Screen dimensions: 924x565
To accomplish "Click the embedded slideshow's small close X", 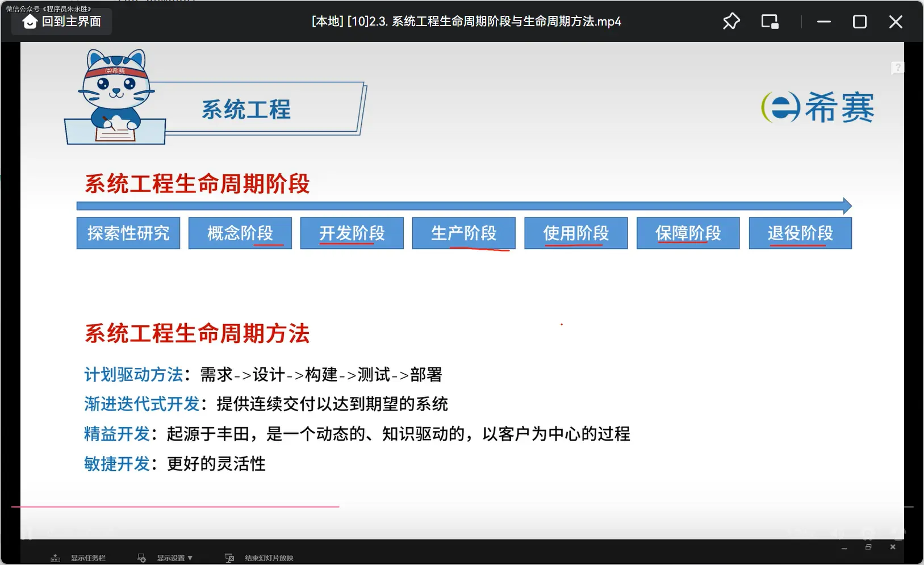I will [x=893, y=547].
